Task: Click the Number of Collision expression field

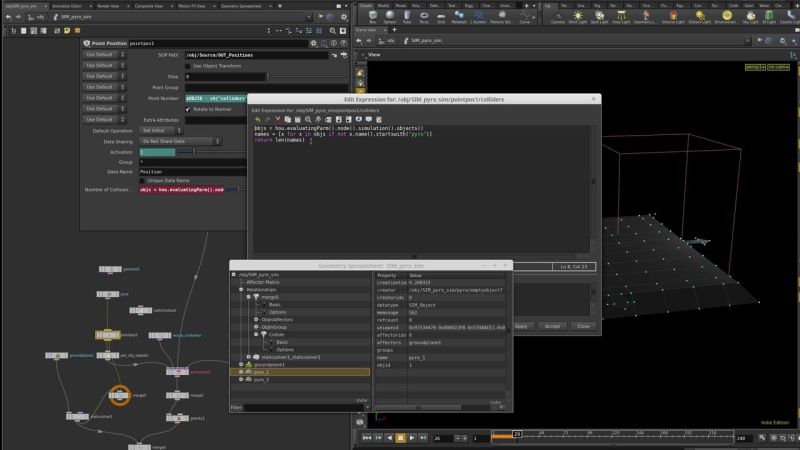Action: tap(182, 190)
